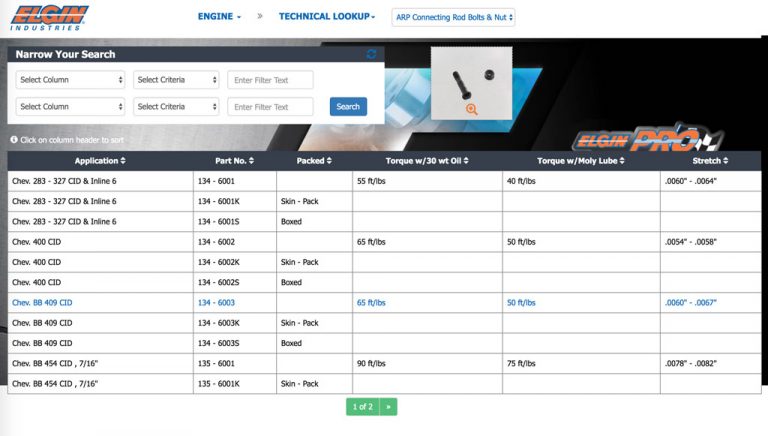Click Chev. BB 454 CID in the 135 - 6001 row
This screenshot has width=768, height=436.
point(55,363)
